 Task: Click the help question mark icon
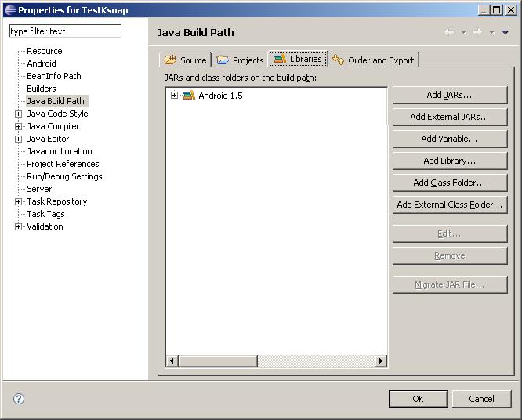tap(19, 399)
